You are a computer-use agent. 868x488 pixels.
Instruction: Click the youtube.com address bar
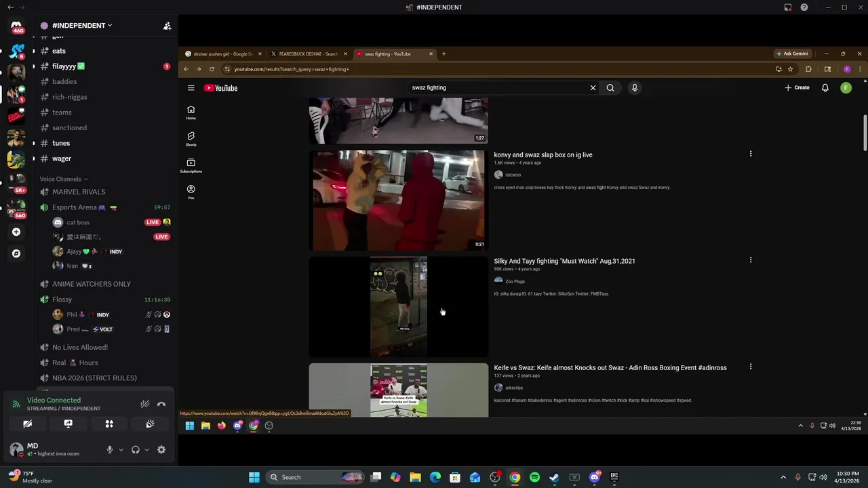click(498, 69)
